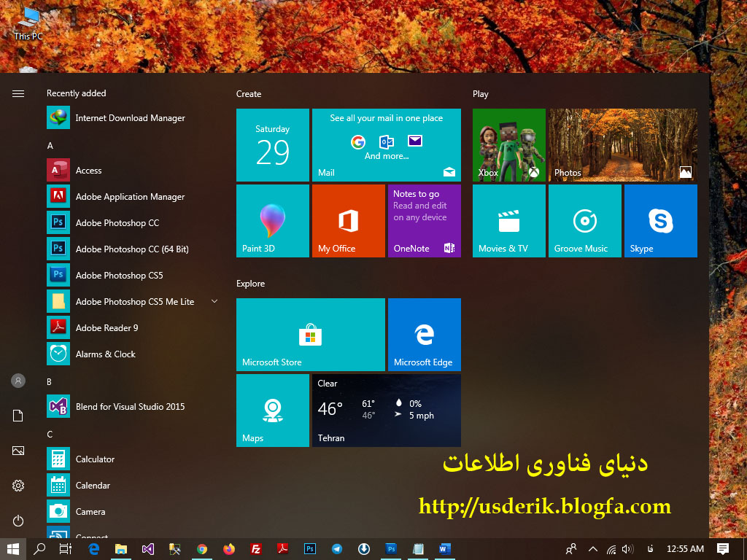Open Task View on the taskbar

(x=65, y=549)
